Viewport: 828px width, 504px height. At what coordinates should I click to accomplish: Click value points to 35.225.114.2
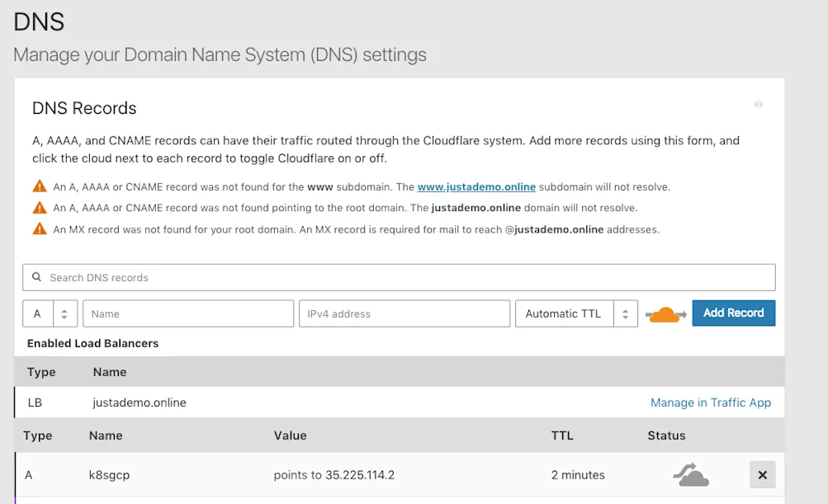coord(334,475)
